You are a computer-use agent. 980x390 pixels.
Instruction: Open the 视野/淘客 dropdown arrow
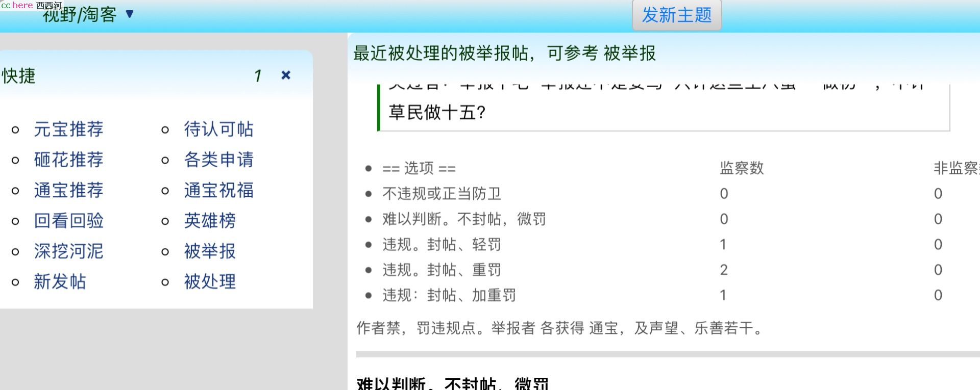click(130, 14)
